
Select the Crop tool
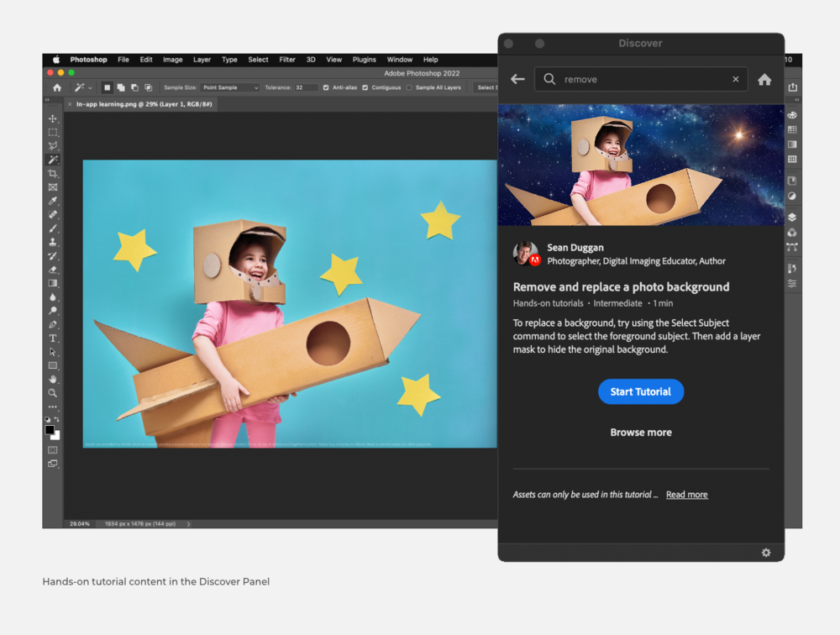click(52, 174)
